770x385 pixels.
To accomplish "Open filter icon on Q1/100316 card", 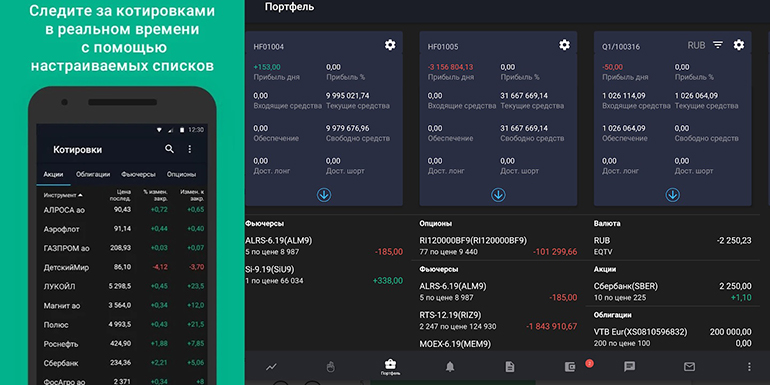I will click(718, 45).
